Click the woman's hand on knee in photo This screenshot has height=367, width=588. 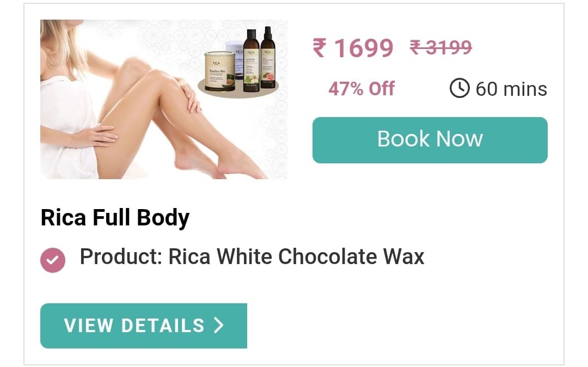point(191,96)
